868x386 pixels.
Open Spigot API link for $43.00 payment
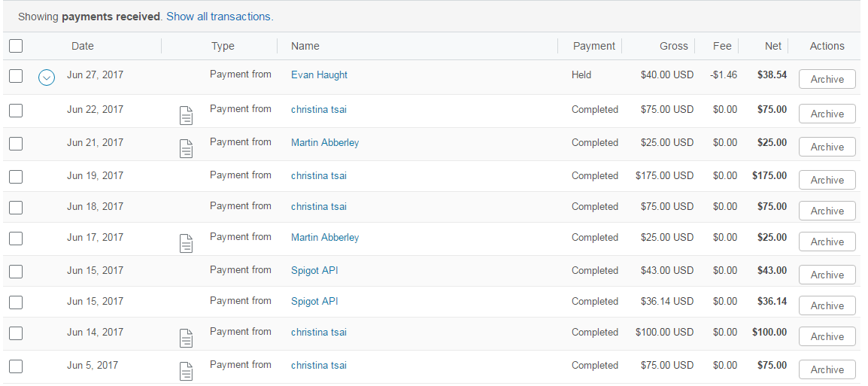click(314, 271)
